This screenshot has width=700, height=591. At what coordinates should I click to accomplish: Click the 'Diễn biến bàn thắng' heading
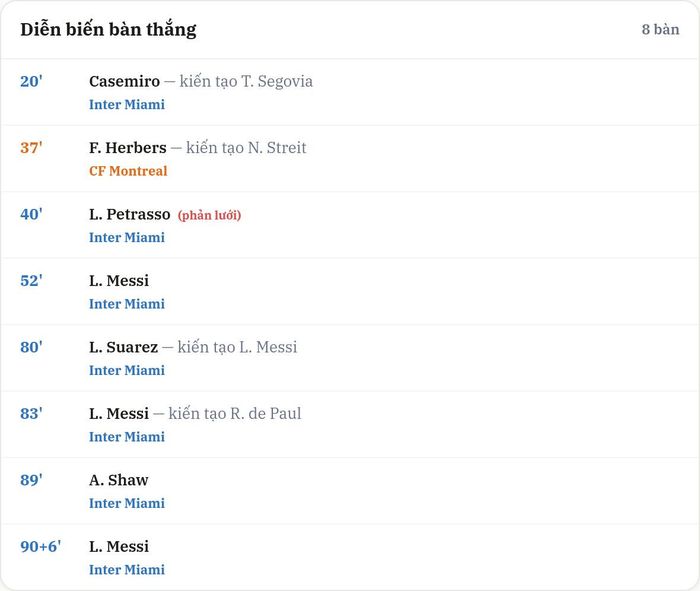(x=108, y=29)
